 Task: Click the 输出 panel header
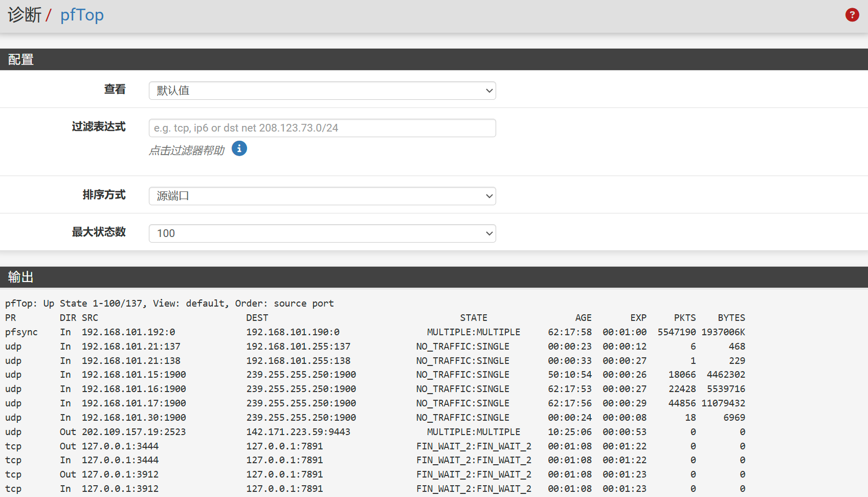click(x=21, y=277)
